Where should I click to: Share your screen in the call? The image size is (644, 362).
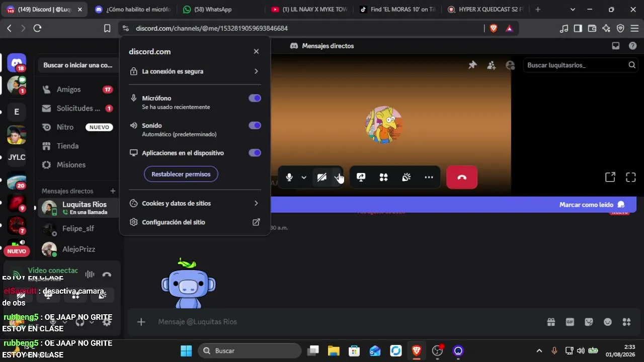361,177
